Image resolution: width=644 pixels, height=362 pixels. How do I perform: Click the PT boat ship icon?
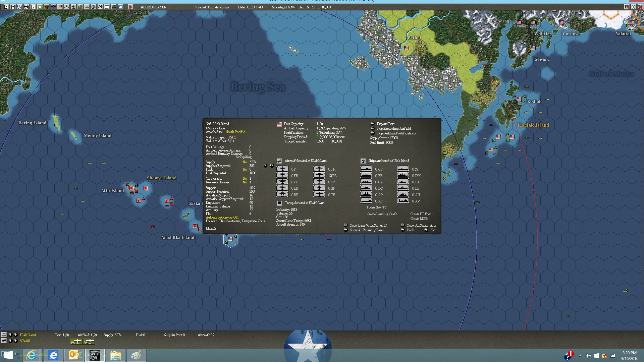pos(403,182)
